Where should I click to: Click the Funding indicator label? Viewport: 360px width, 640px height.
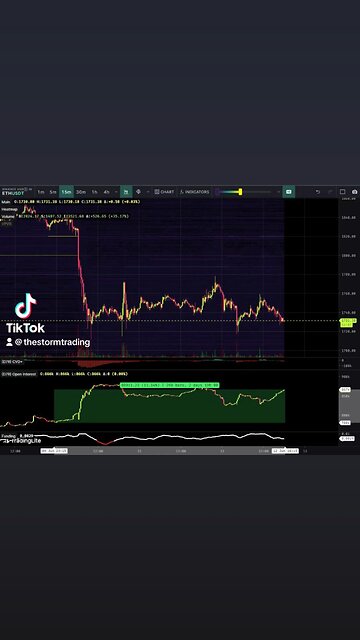pos(8,436)
